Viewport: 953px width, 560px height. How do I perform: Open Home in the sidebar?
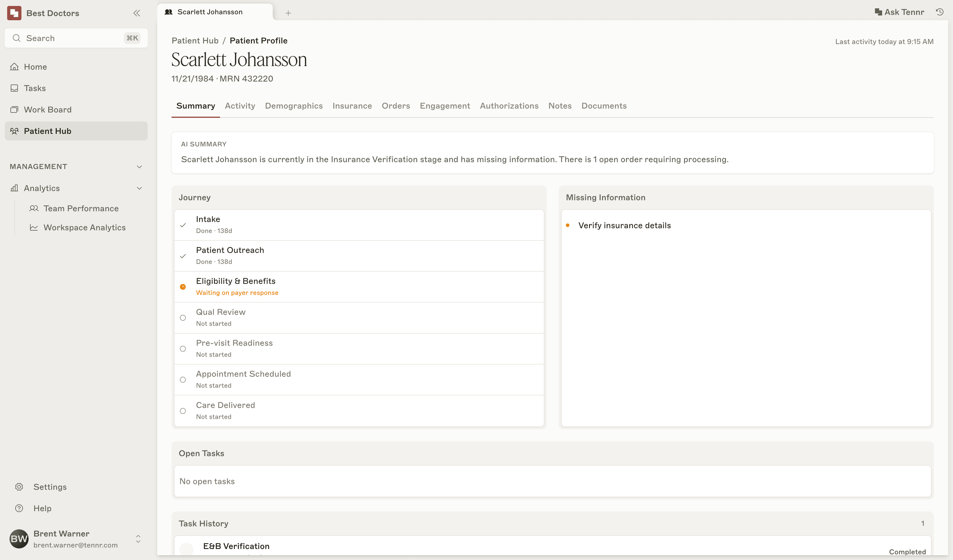point(76,67)
